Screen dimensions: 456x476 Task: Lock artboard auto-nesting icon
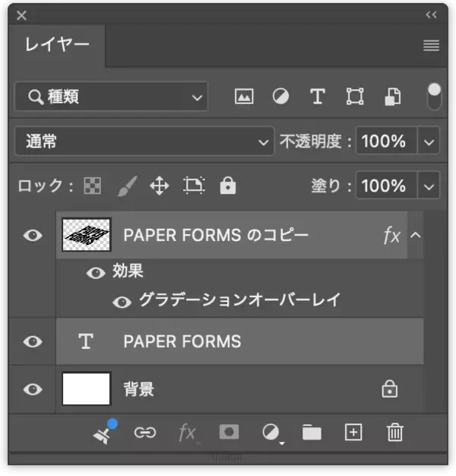click(x=194, y=186)
